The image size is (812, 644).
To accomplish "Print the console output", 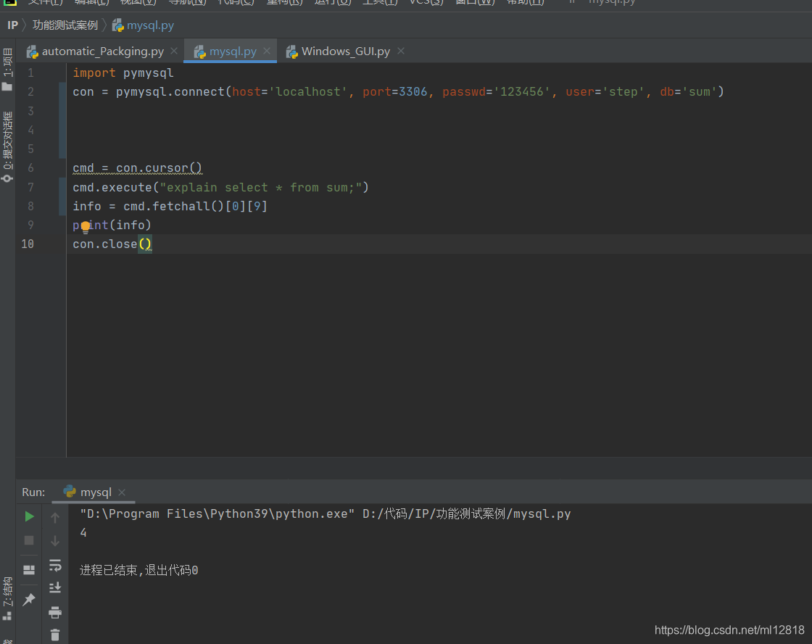I will point(55,612).
